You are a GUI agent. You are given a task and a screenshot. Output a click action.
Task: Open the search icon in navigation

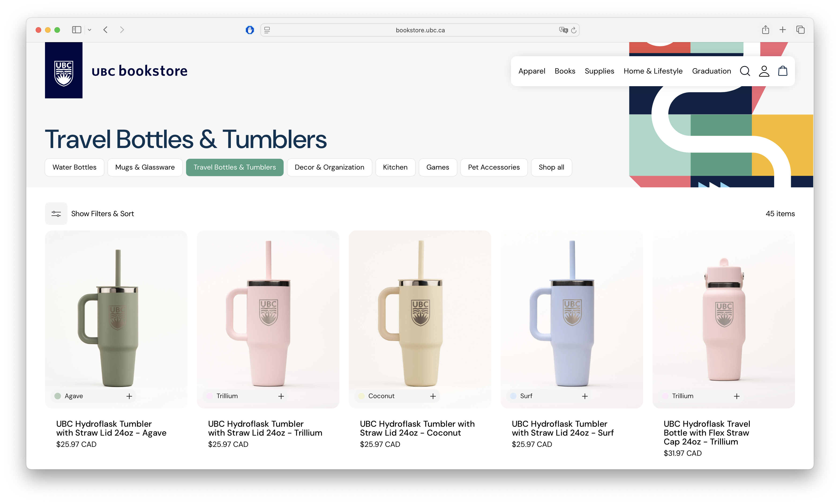(x=745, y=71)
